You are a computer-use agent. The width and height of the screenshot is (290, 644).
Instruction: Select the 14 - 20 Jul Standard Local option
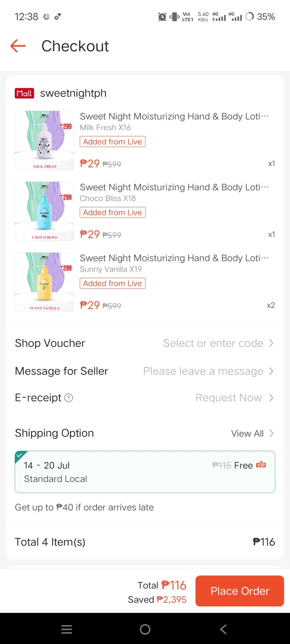tap(145, 472)
